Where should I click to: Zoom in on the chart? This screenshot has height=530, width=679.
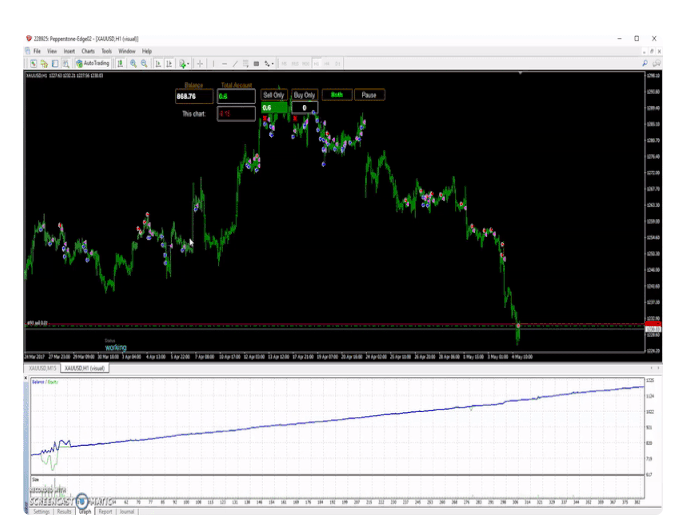[x=133, y=64]
